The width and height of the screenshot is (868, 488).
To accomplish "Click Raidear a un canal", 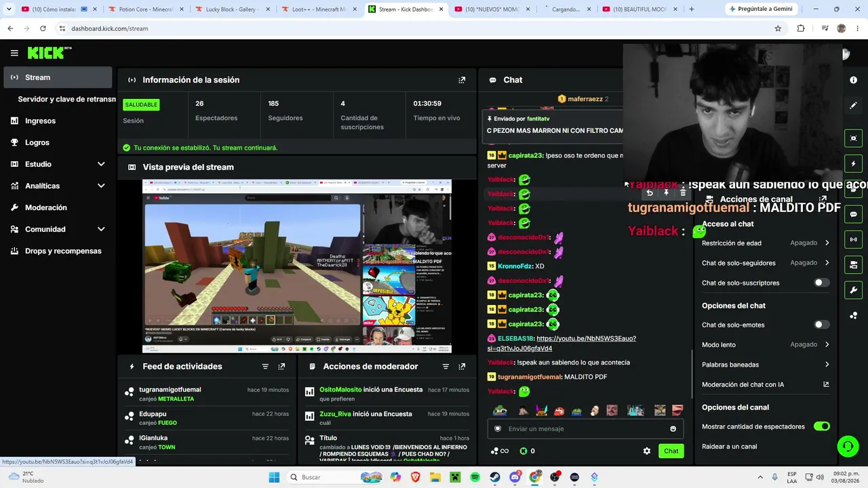I will pos(730,447).
